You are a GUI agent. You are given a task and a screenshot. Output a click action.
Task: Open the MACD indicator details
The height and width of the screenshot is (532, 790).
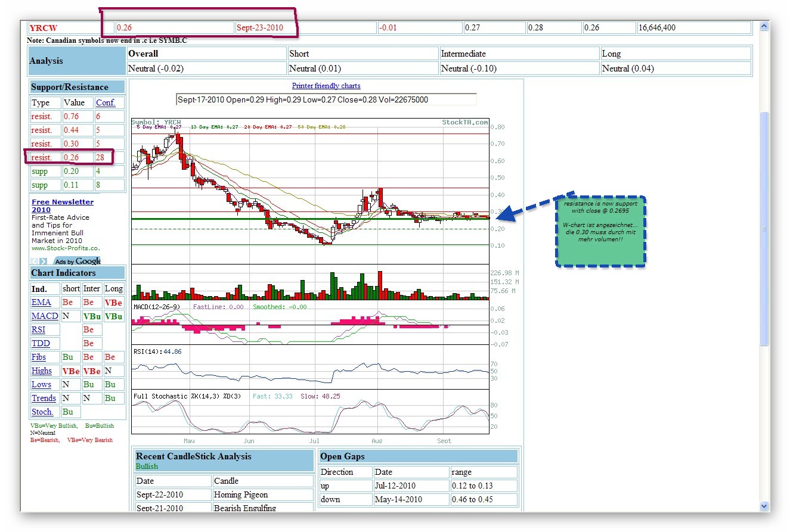(44, 316)
